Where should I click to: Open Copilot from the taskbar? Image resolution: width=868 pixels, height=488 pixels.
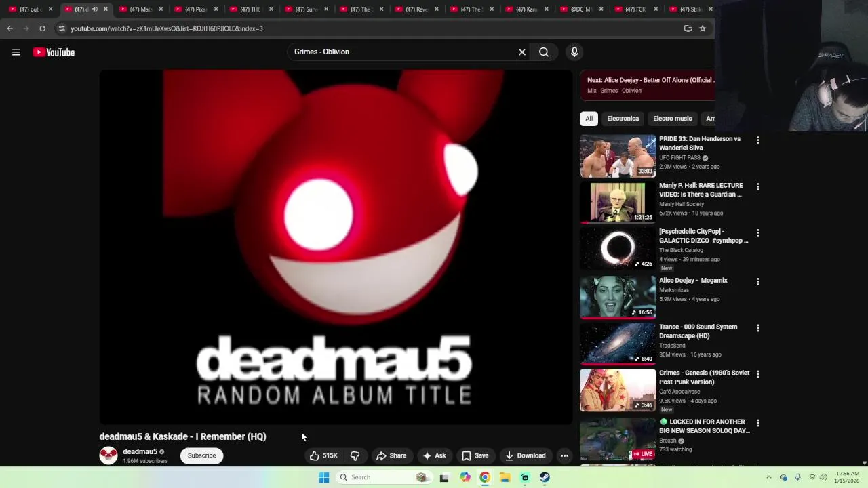pyautogui.click(x=465, y=477)
